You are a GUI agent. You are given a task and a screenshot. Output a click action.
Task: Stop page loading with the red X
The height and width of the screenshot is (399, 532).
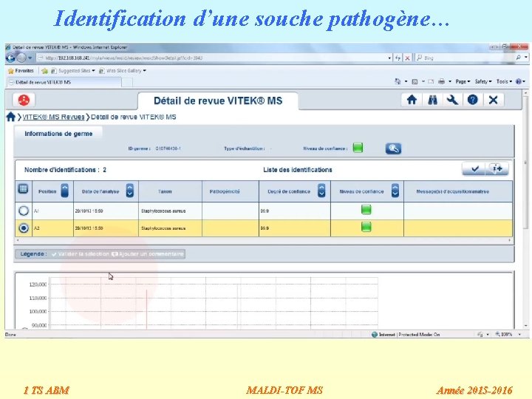[407, 58]
